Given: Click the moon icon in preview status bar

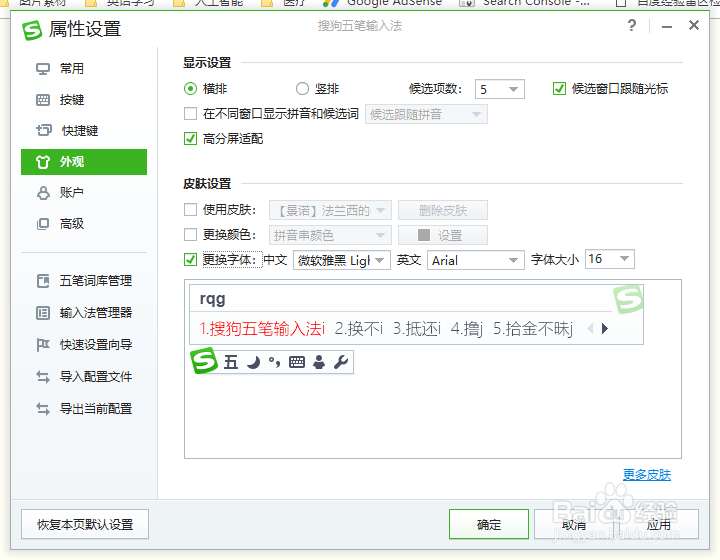Looking at the screenshot, I should coord(253,363).
